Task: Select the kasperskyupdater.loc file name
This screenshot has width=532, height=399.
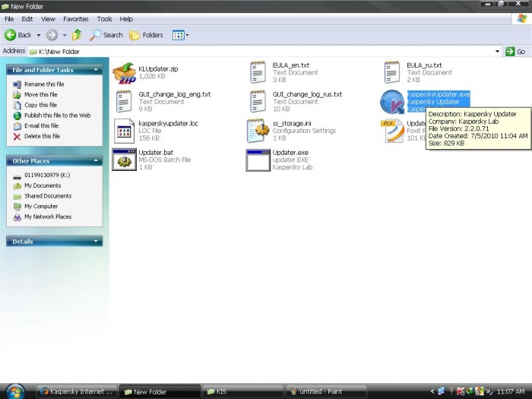Action: [168, 123]
